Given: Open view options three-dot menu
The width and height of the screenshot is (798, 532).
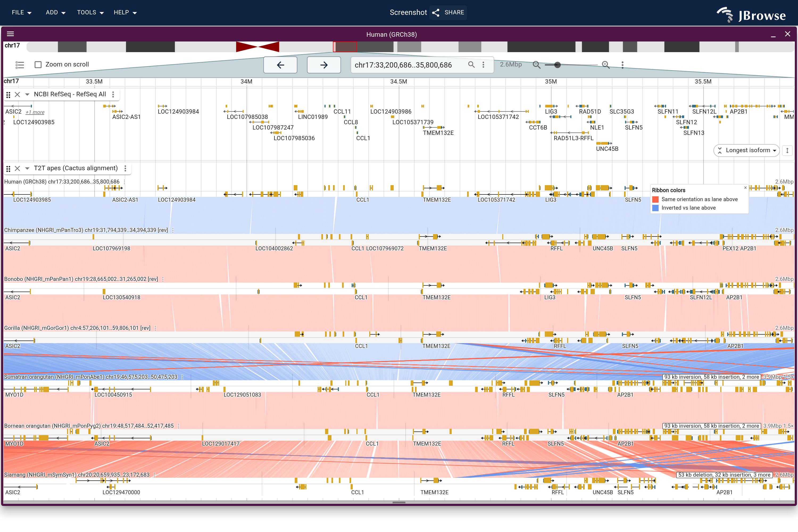Looking at the screenshot, I should (622, 65).
